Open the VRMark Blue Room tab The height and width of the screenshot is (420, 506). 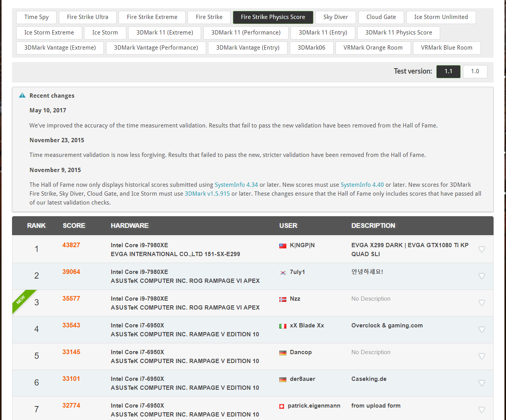click(x=447, y=48)
